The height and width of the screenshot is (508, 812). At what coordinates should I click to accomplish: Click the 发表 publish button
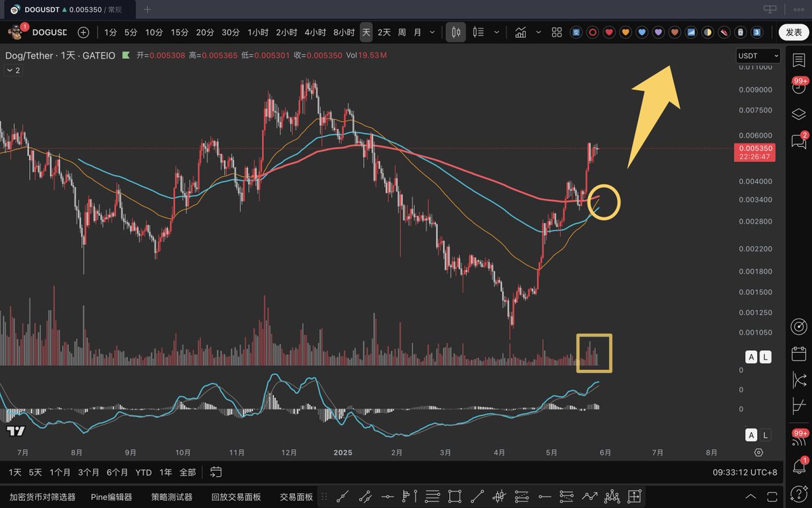[x=794, y=32]
